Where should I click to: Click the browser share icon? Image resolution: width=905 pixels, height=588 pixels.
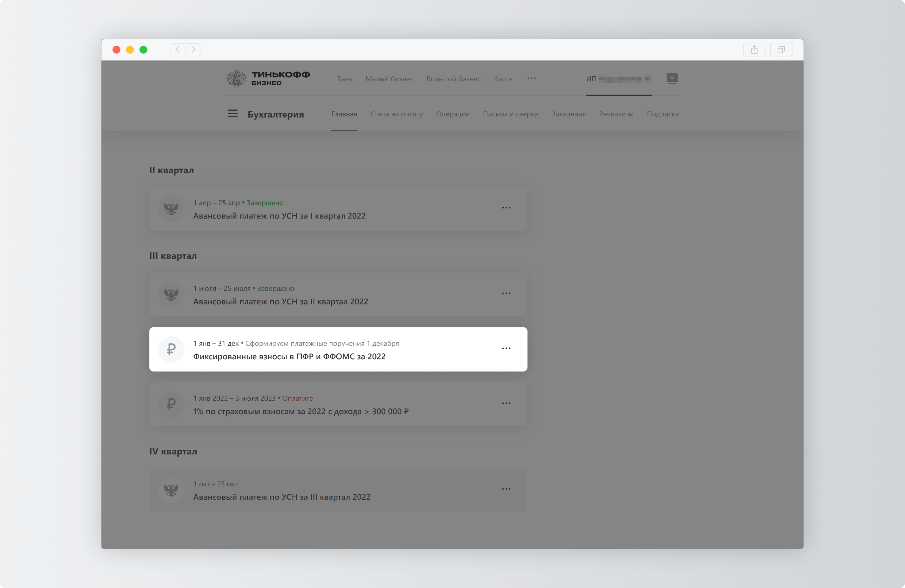click(x=754, y=50)
